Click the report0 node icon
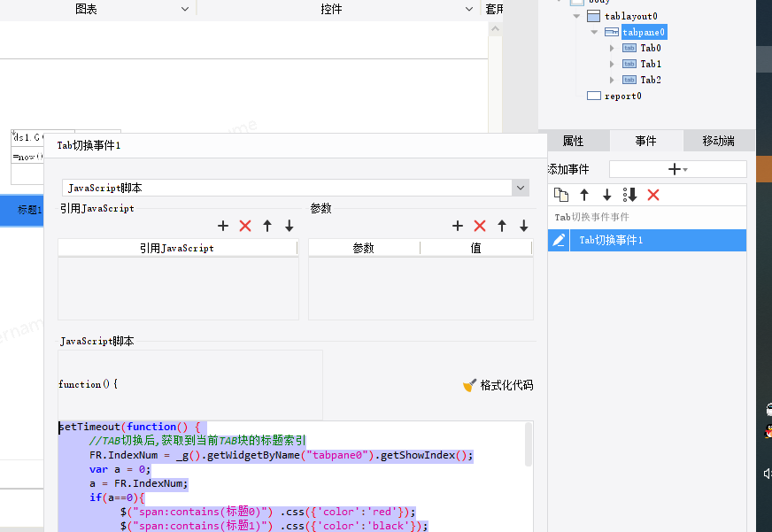 [x=594, y=96]
